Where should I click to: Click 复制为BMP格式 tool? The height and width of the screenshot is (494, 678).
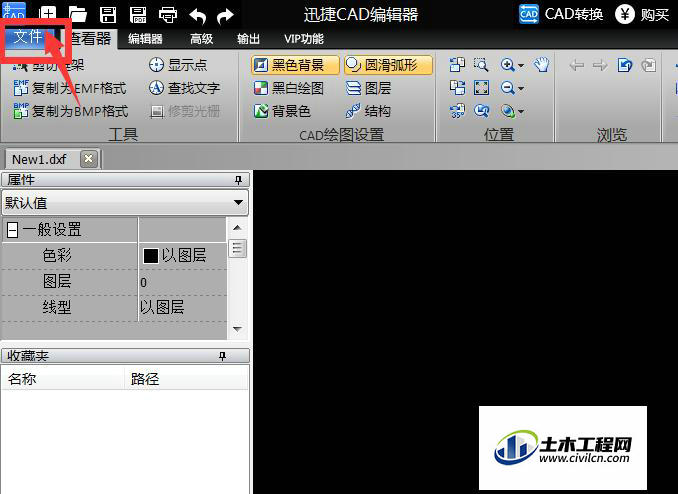point(71,111)
